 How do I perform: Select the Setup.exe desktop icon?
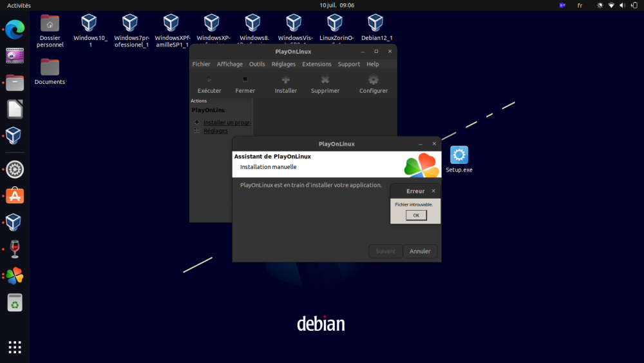[x=459, y=159]
